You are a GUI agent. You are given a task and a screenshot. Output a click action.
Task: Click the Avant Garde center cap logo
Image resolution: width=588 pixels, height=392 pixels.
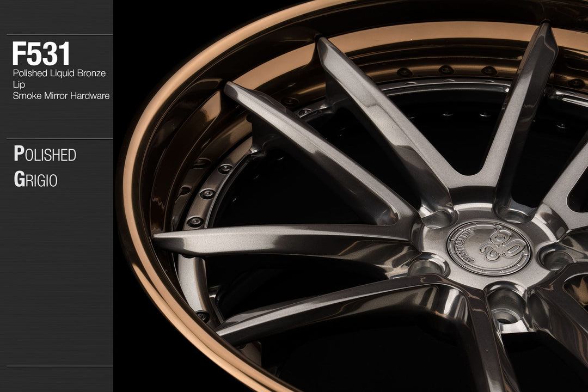tap(488, 247)
